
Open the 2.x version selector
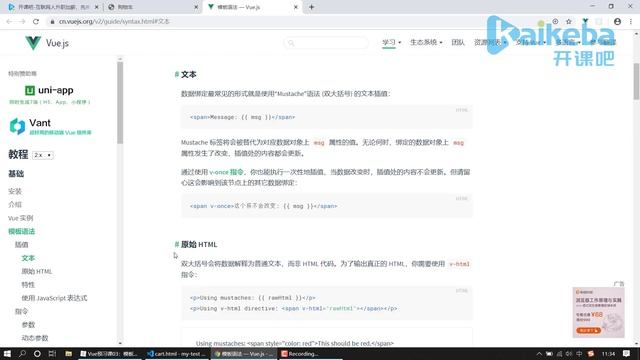coord(43,155)
